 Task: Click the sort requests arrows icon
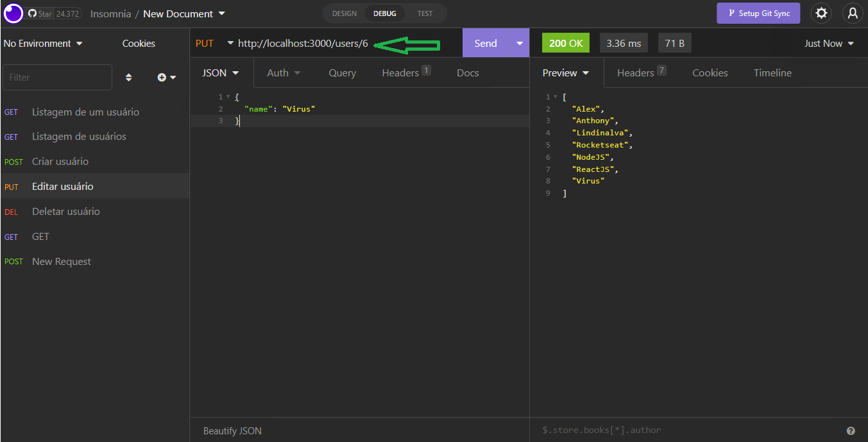point(128,77)
